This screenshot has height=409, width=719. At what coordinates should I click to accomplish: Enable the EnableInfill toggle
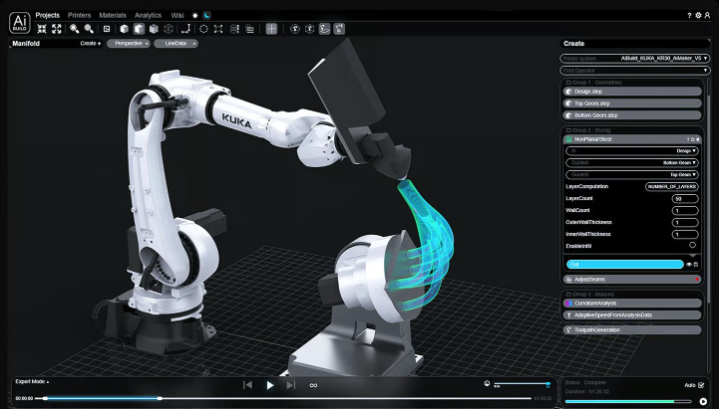[x=692, y=245]
